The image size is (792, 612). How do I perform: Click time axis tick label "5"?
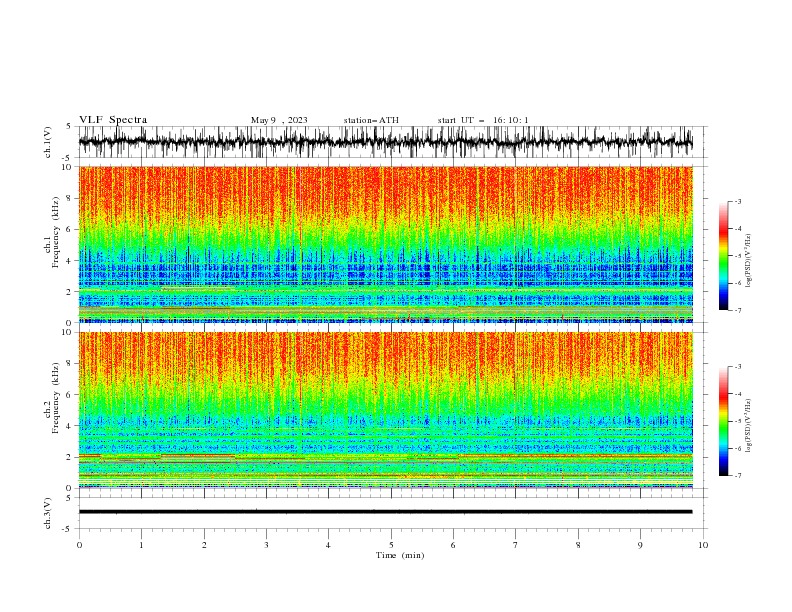pos(391,545)
